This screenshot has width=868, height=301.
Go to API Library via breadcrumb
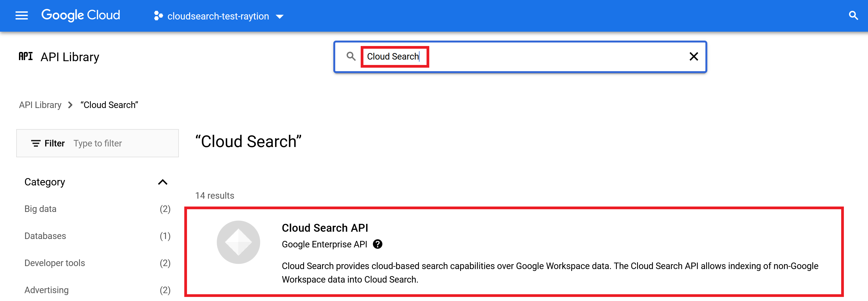pos(40,105)
